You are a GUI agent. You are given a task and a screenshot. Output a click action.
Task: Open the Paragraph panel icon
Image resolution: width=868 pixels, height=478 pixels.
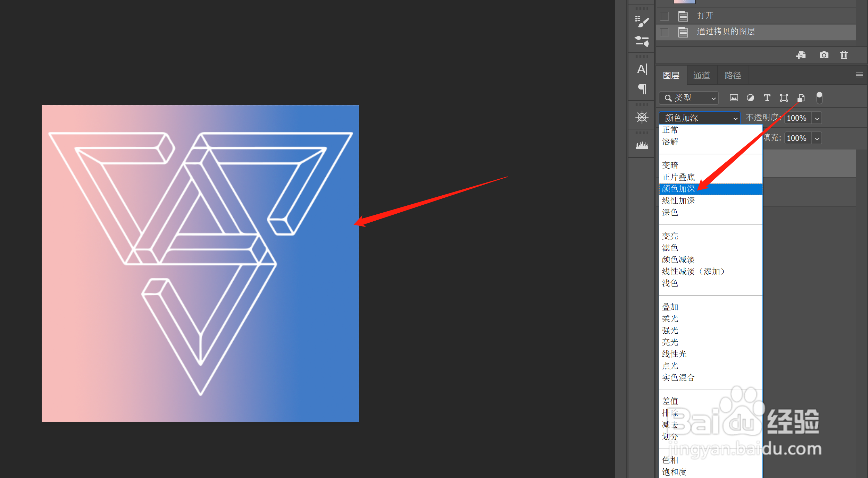(642, 89)
